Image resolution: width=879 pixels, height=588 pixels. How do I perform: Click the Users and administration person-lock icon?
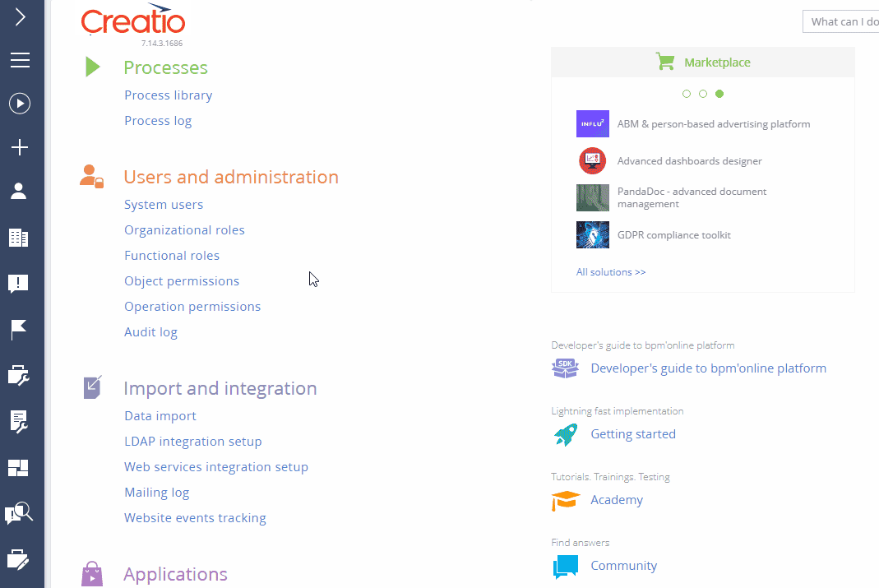[x=92, y=177]
